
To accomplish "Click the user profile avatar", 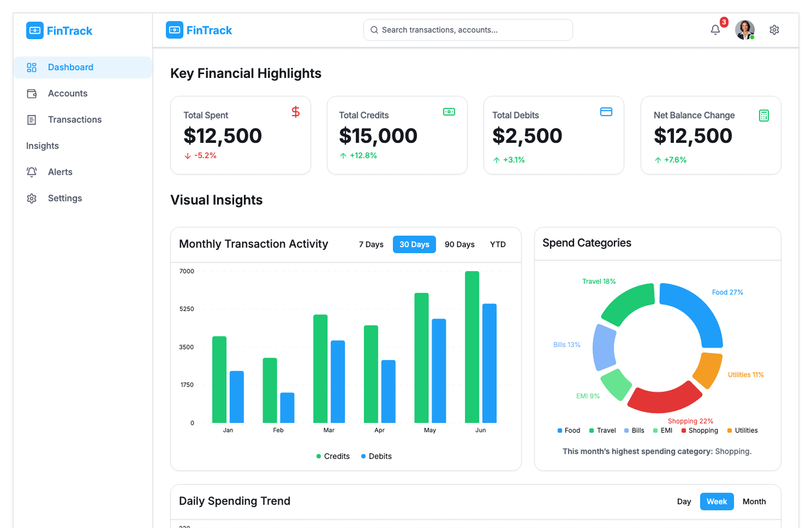I will [744, 30].
